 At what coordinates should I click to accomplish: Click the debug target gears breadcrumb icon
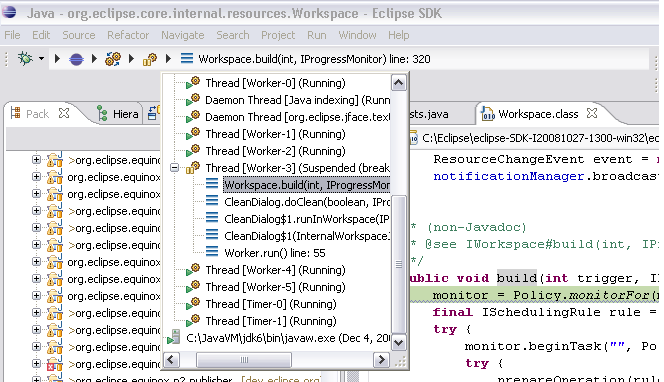coord(113,59)
